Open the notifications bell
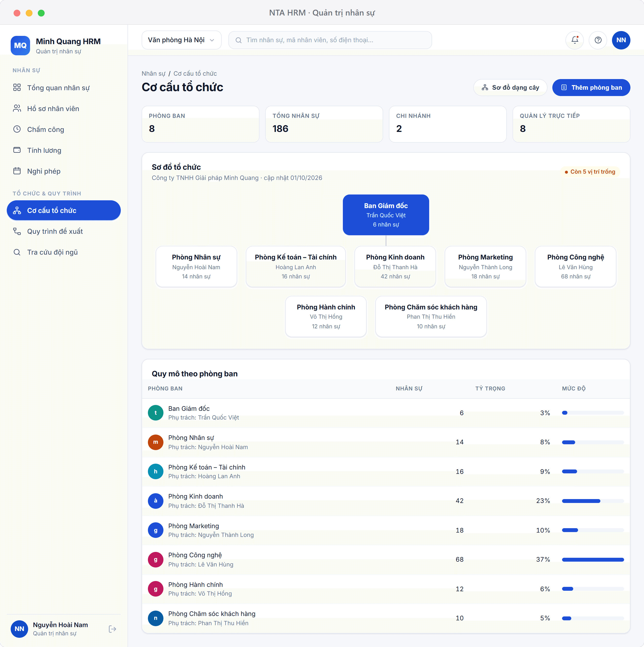Image resolution: width=644 pixels, height=647 pixels. tap(575, 40)
